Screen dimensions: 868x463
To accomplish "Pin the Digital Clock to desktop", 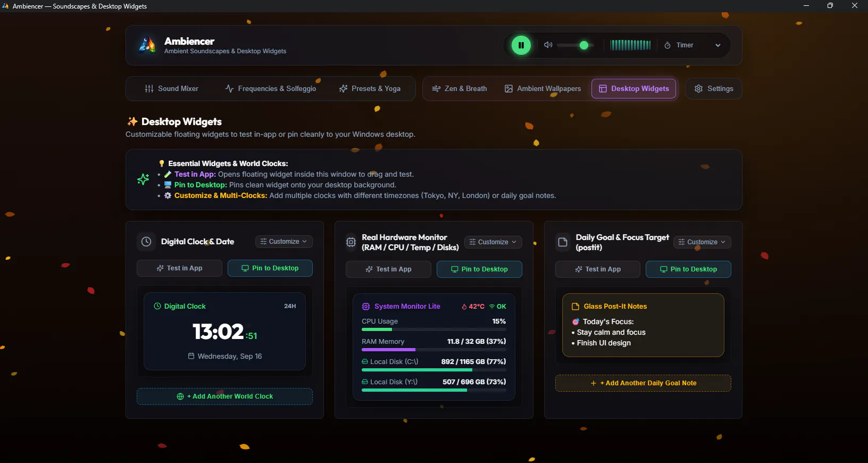I will [x=270, y=268].
